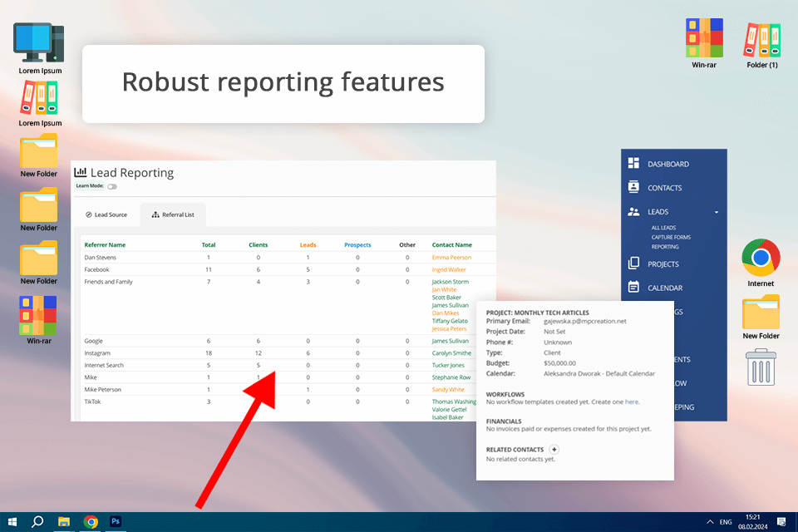Open the Recycle Bin on the desktop
Screen dimensions: 798x532
tap(761, 367)
